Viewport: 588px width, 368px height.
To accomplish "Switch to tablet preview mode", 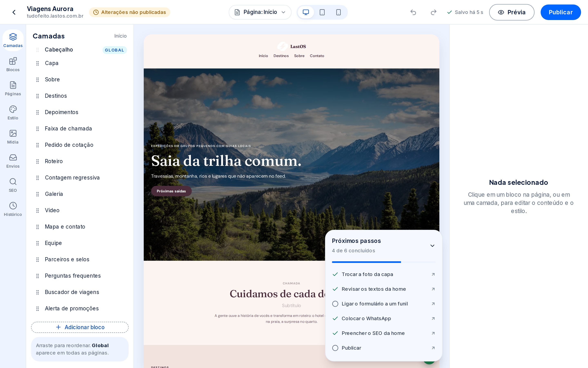I will pyautogui.click(x=322, y=12).
